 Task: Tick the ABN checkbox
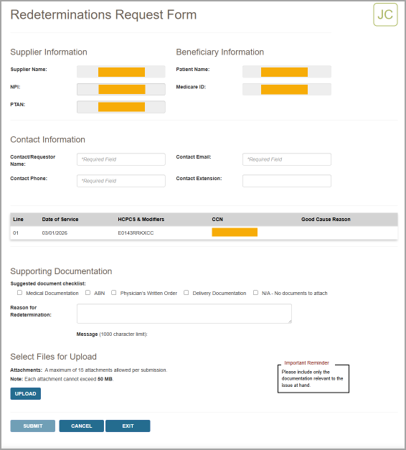88,293
